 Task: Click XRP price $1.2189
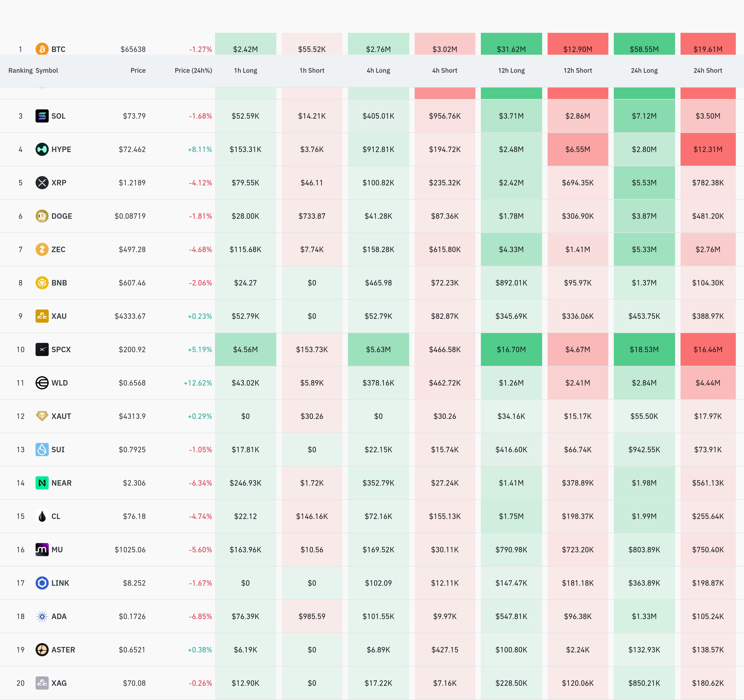(132, 183)
